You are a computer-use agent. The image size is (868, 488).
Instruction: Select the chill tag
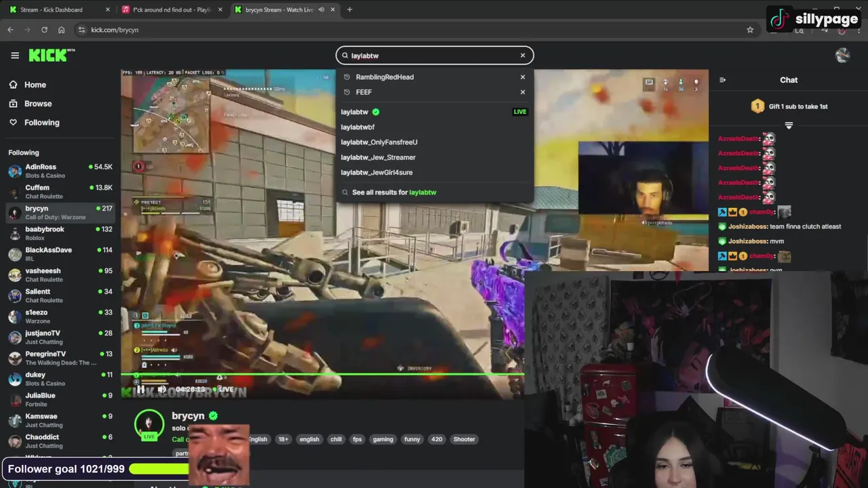tap(336, 439)
